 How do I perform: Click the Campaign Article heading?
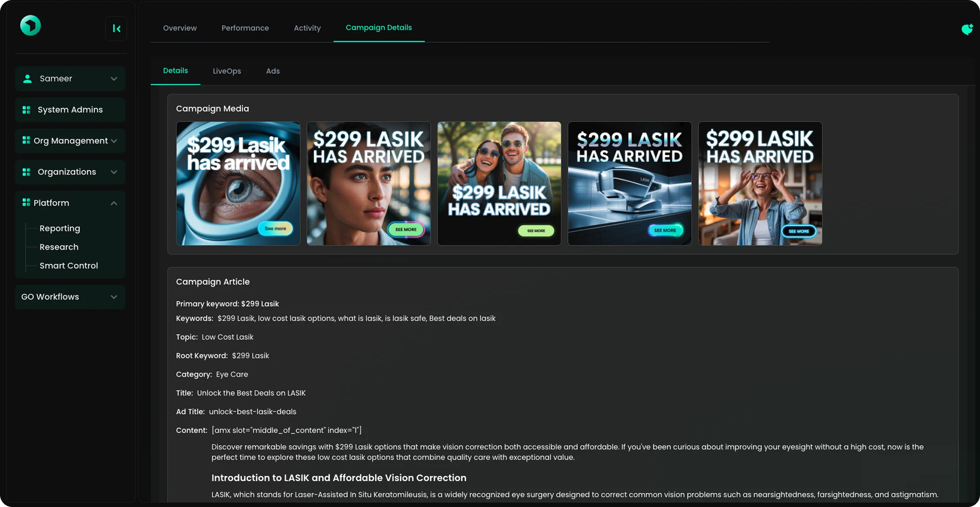pyautogui.click(x=213, y=282)
